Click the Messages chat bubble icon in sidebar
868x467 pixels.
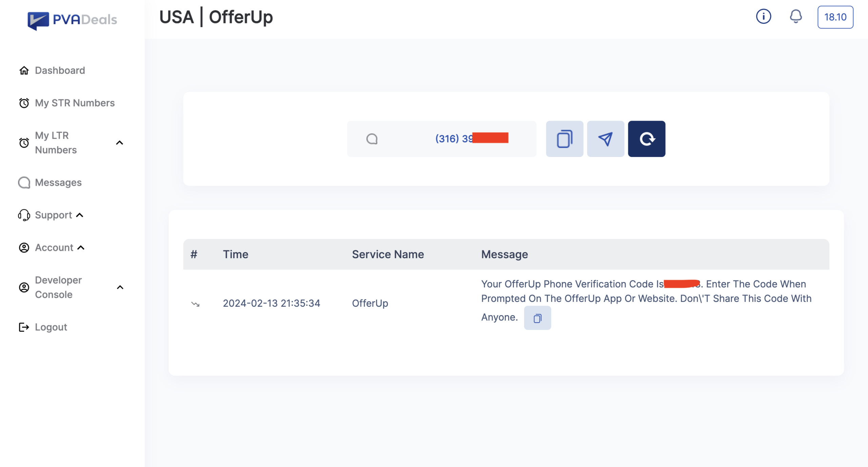tap(24, 183)
